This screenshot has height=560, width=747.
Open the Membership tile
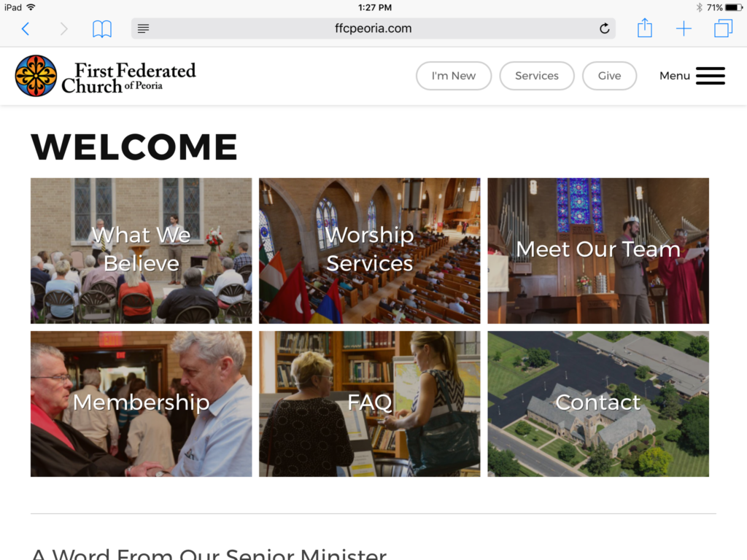[141, 404]
